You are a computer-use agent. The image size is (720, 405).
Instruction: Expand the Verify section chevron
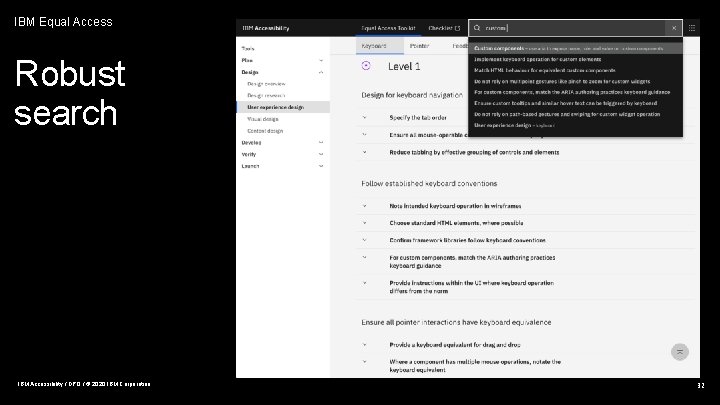(321, 154)
